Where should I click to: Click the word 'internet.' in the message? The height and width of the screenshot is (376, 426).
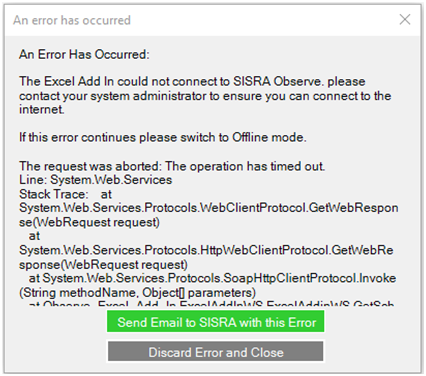42,109
